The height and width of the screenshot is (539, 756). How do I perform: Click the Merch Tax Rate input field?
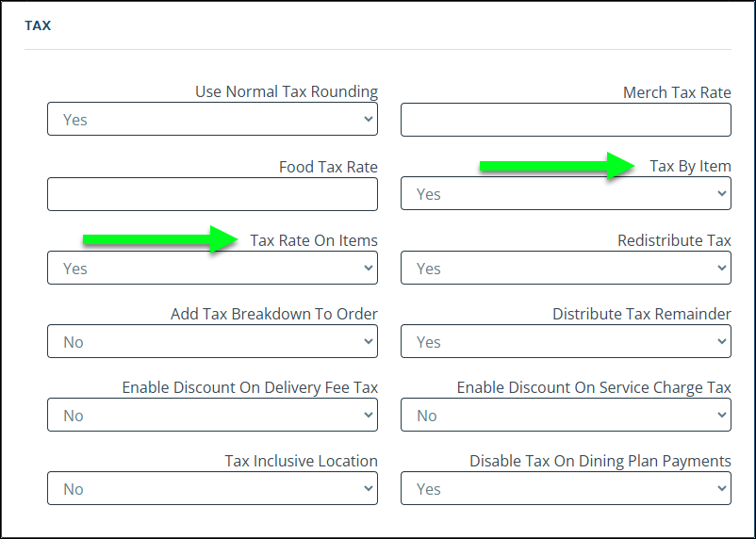tap(566, 120)
